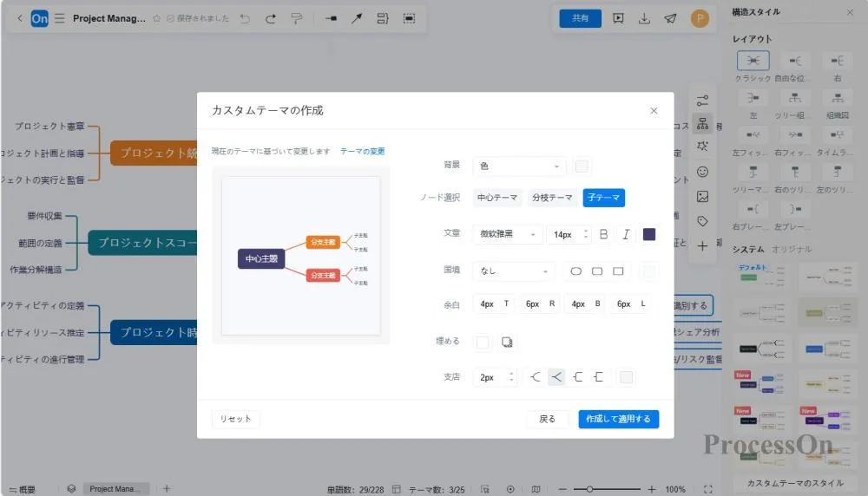Click the テーマの変更 link
Viewport: 868px width, 496px height.
362,151
